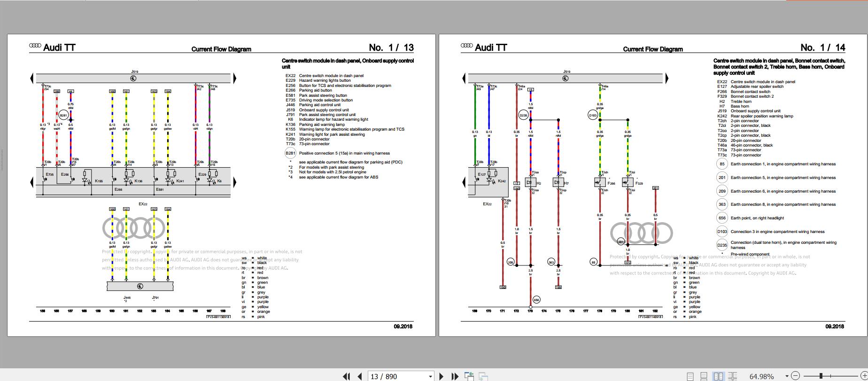Screen dimensions: 868x381
Task: Open the page number dropdown list
Action: tap(430, 376)
